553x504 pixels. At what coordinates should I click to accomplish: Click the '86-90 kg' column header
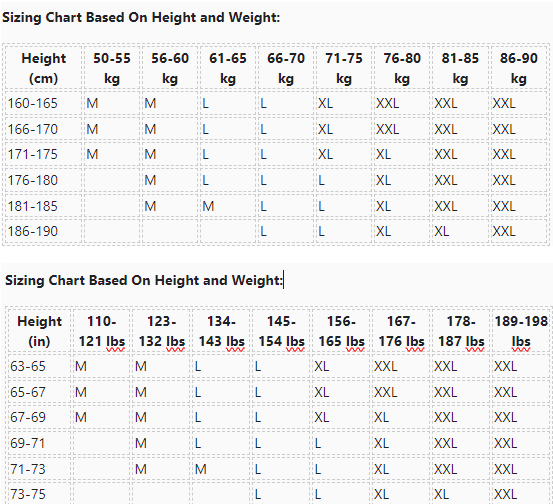(x=518, y=68)
